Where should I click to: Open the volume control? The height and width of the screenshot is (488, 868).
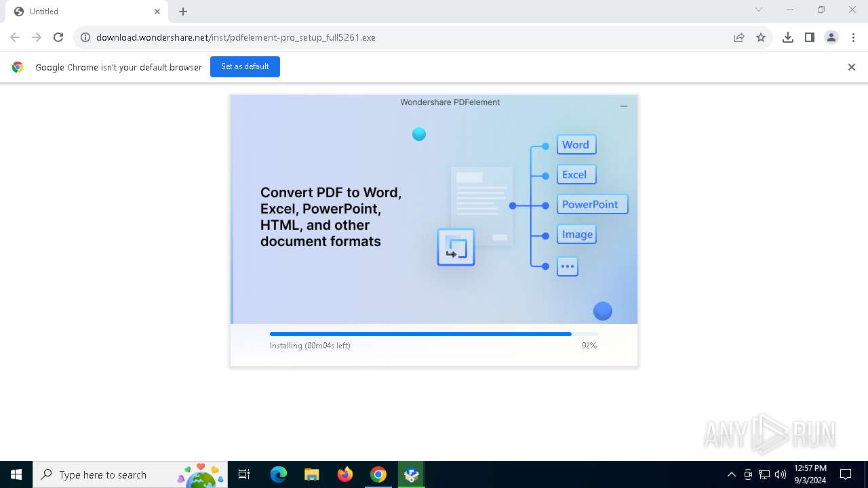click(781, 474)
